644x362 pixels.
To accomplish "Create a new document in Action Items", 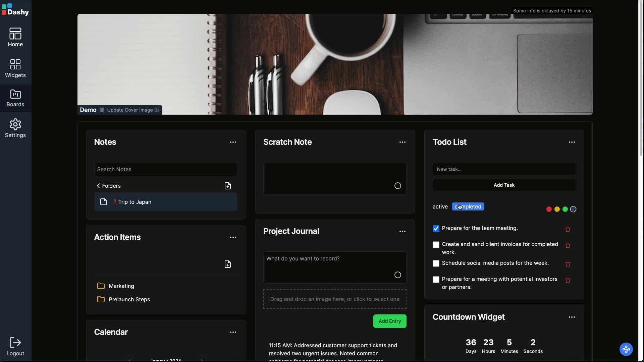I will (228, 264).
